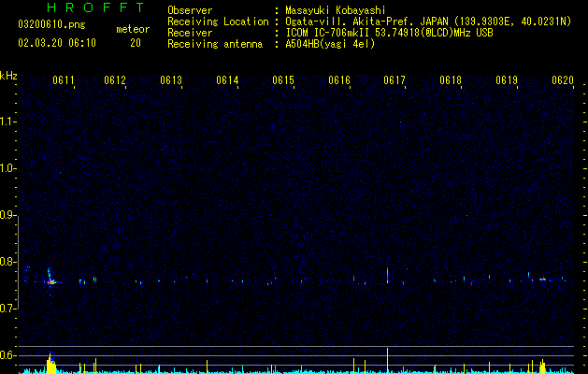The width and height of the screenshot is (588, 374).
Task: Click the meteor count label
Action: (x=133, y=29)
